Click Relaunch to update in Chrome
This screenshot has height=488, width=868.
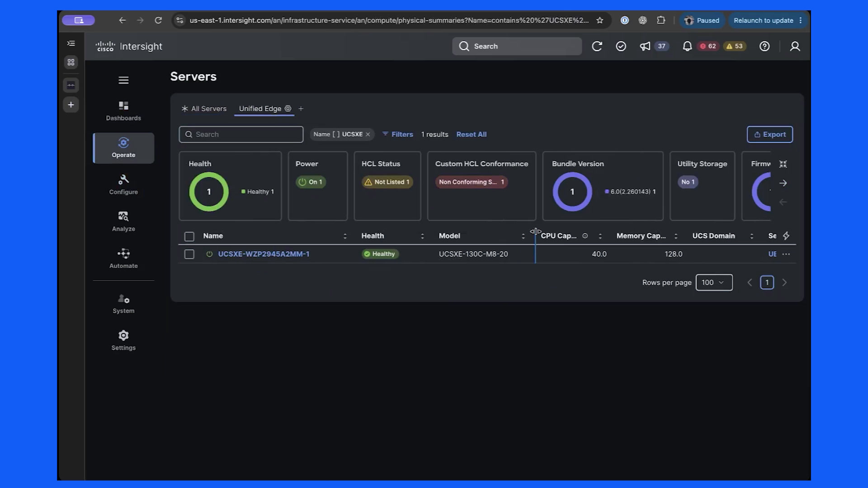[x=768, y=20]
